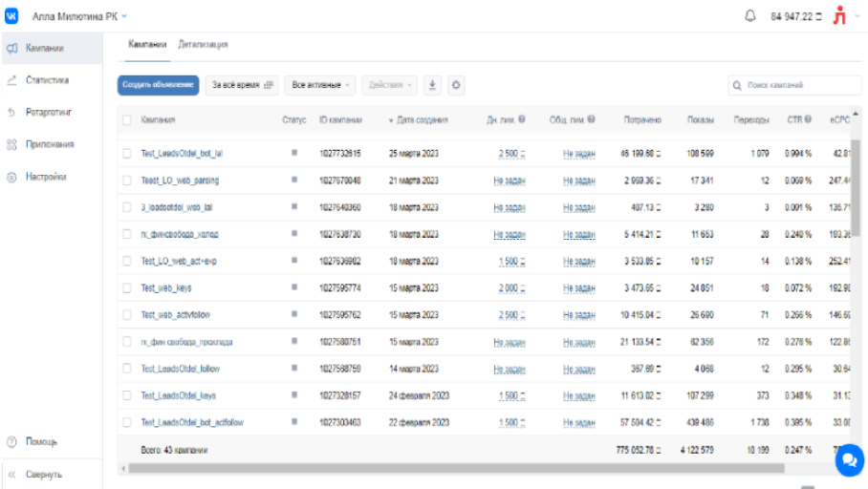Open Настройки in the sidebar
The height and width of the screenshot is (489, 868).
(52, 177)
